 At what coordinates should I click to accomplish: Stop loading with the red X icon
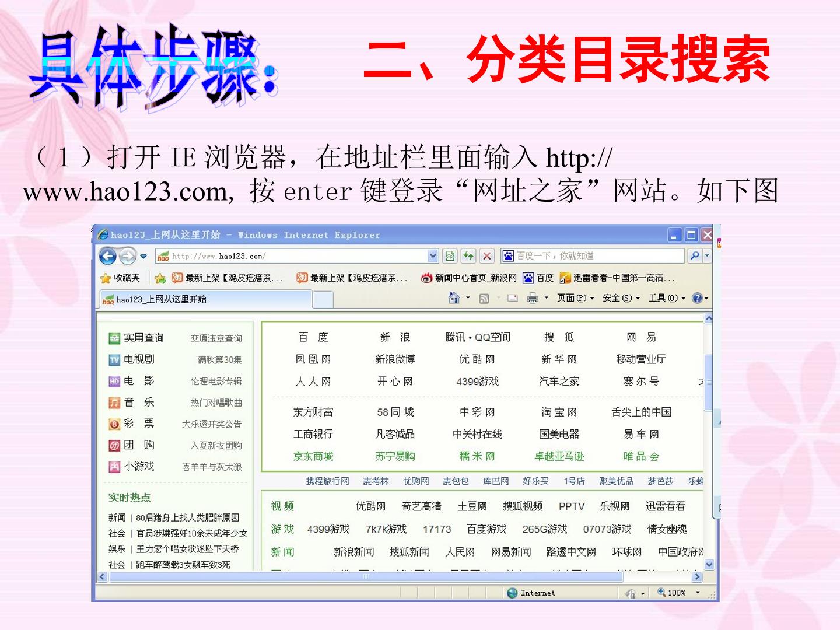[x=487, y=256]
